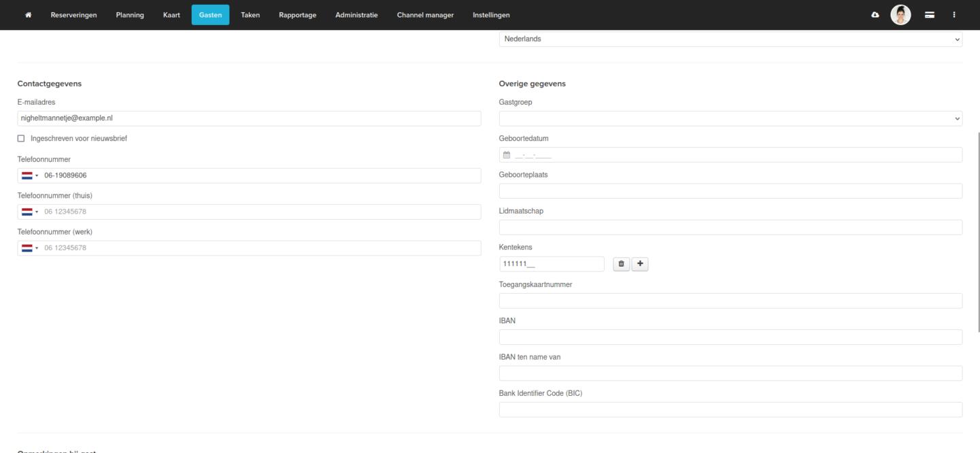
Task: Add a license plate with plus icon
Action: click(640, 264)
